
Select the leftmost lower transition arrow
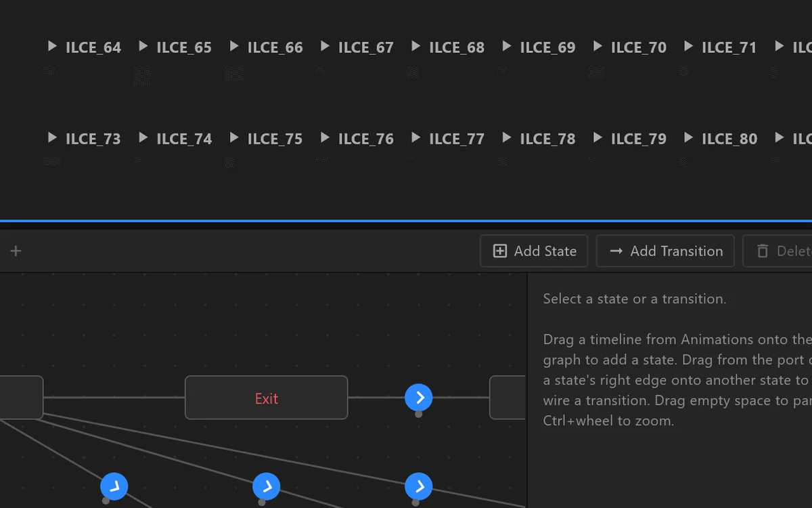[114, 486]
